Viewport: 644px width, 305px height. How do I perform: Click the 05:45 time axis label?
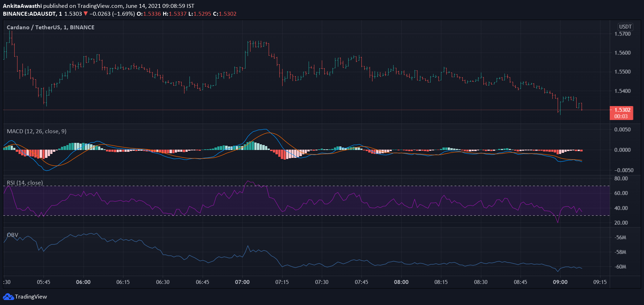(x=44, y=282)
